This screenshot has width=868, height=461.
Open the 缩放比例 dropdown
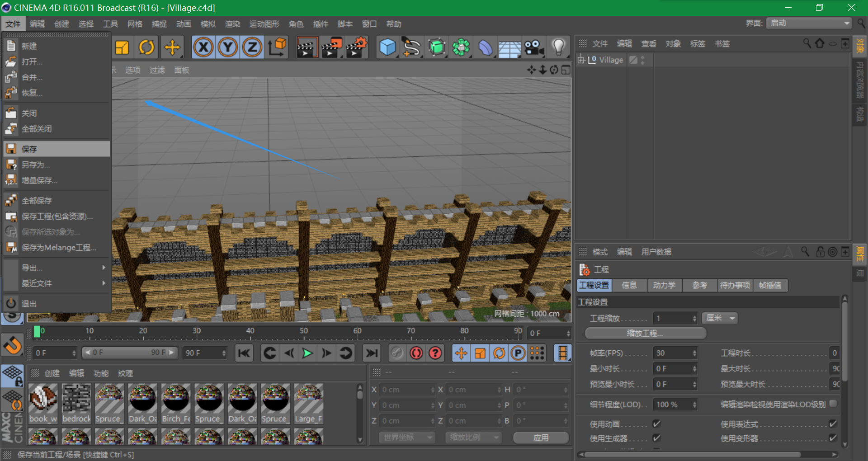(474, 437)
